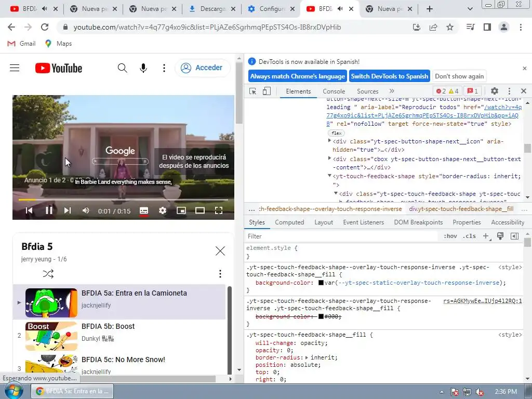Toggle playlist shuffle
This screenshot has height=399, width=532.
pos(48,274)
